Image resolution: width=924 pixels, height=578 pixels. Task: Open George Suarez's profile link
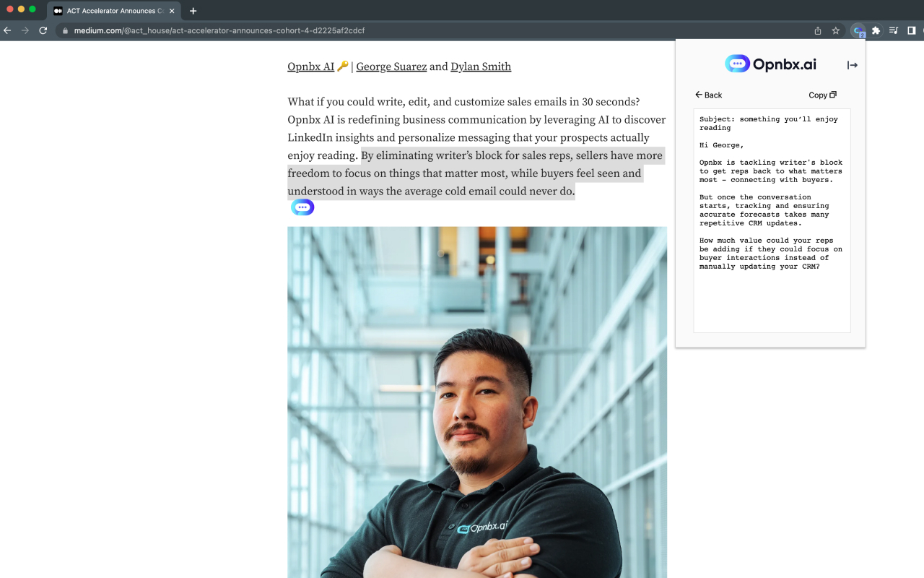click(x=391, y=66)
